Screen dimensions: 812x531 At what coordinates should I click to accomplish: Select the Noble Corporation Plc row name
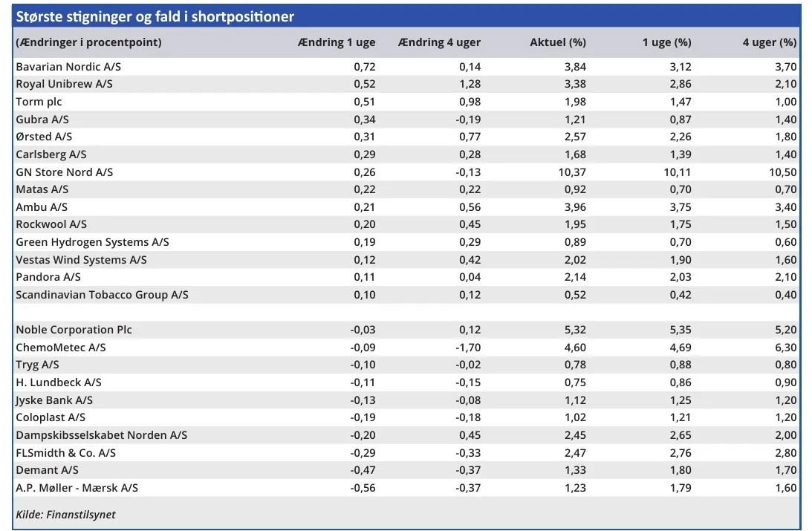pyautogui.click(x=74, y=330)
